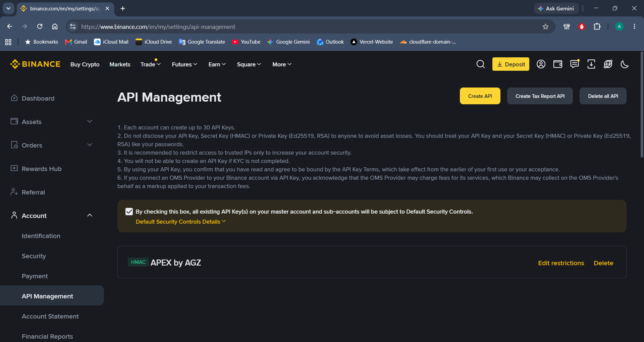644x342 pixels.
Task: Click the APEX by AGZ key name
Action: (176, 263)
